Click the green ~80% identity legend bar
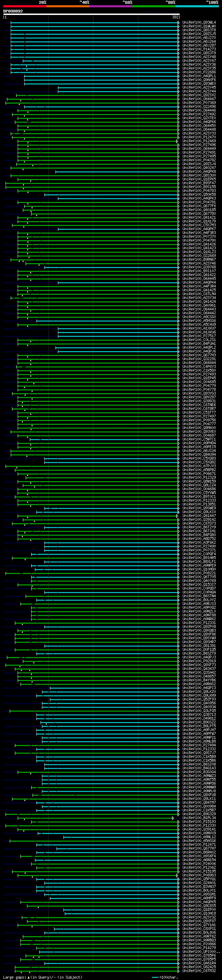Image resolution: width=222 pixels, height=980 pixels. (x=154, y=6)
